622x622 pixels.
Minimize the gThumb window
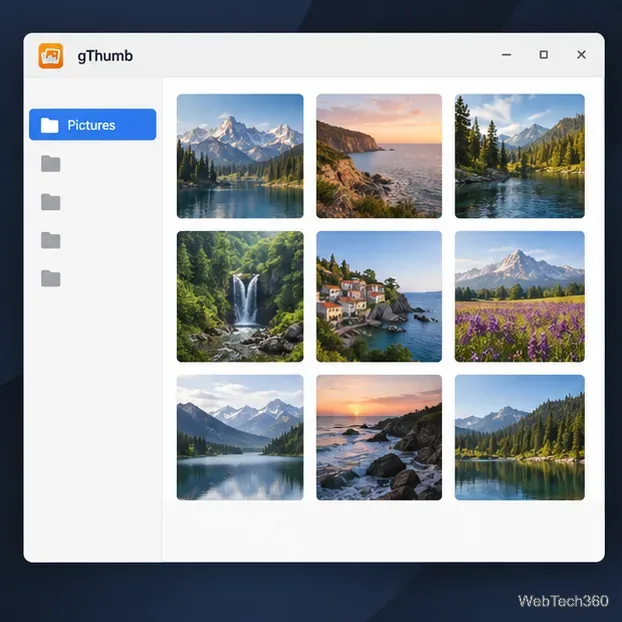point(506,55)
